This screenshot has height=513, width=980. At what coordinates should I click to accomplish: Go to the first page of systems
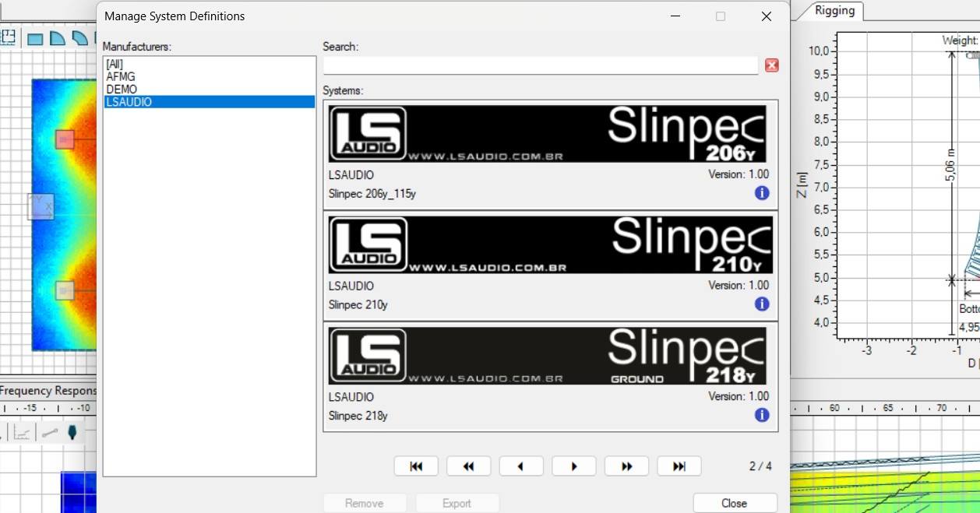pos(416,466)
